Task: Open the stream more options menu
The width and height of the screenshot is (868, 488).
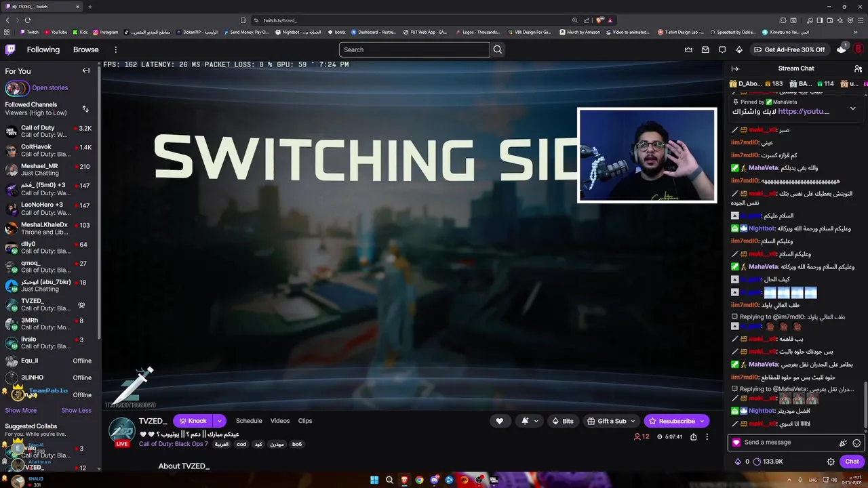Action: (x=707, y=437)
